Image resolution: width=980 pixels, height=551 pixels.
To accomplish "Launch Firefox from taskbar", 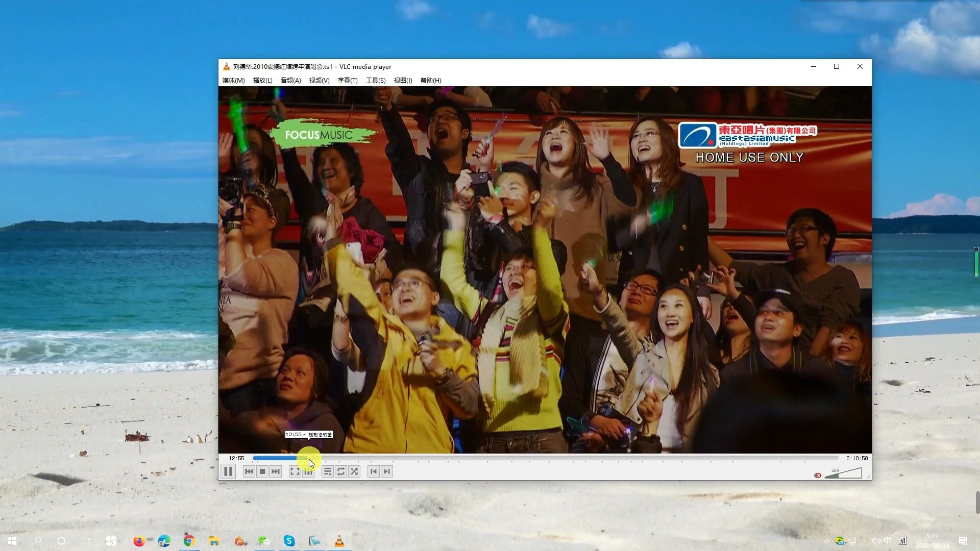I will [x=139, y=541].
